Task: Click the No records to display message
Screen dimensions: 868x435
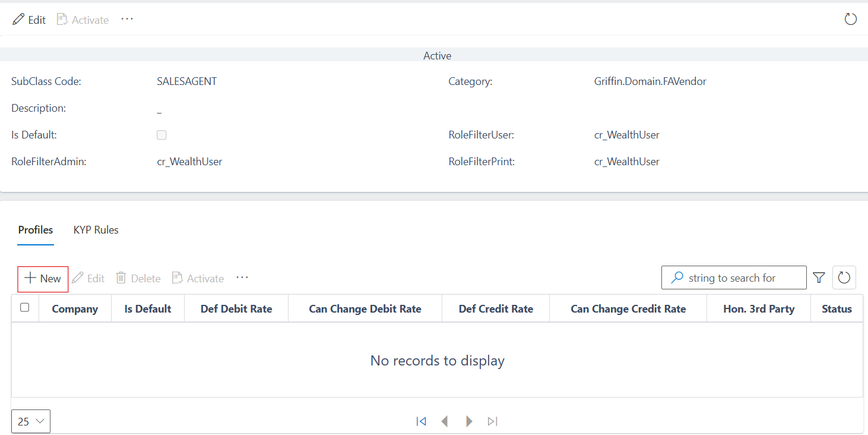Action: 438,361
